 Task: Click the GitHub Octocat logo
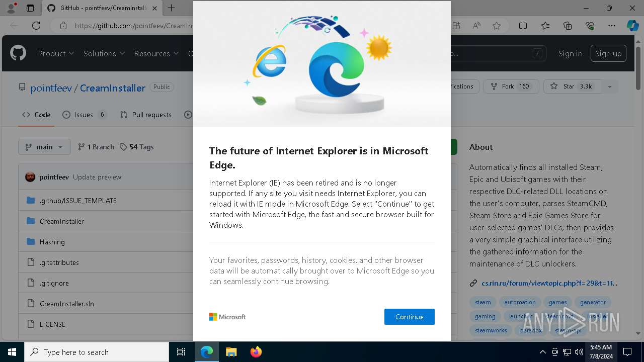pos(18,53)
